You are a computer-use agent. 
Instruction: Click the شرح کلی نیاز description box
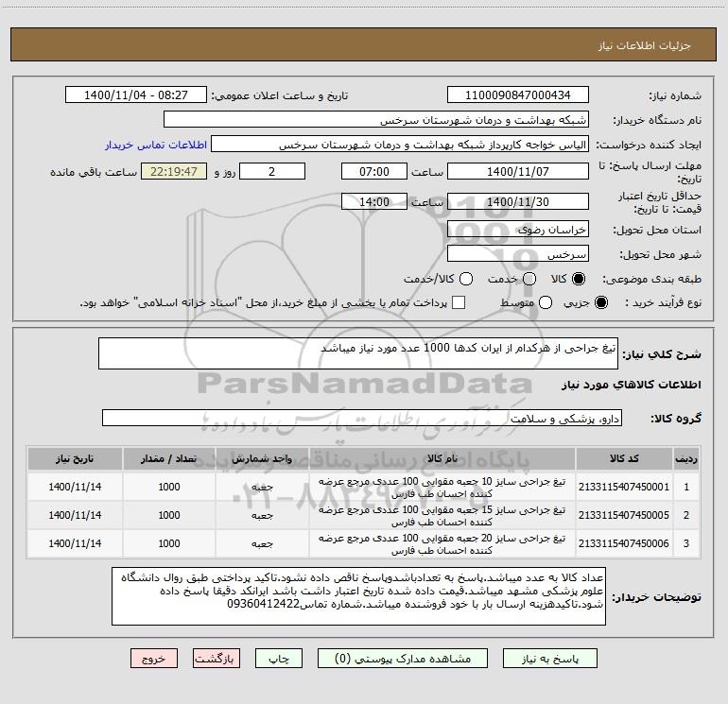[358, 353]
